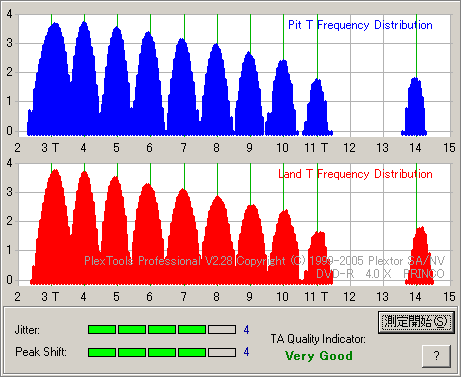This screenshot has height=377, width=461.
Task: Click the empty fifth Peak Shift segment
Action: pyautogui.click(x=222, y=352)
